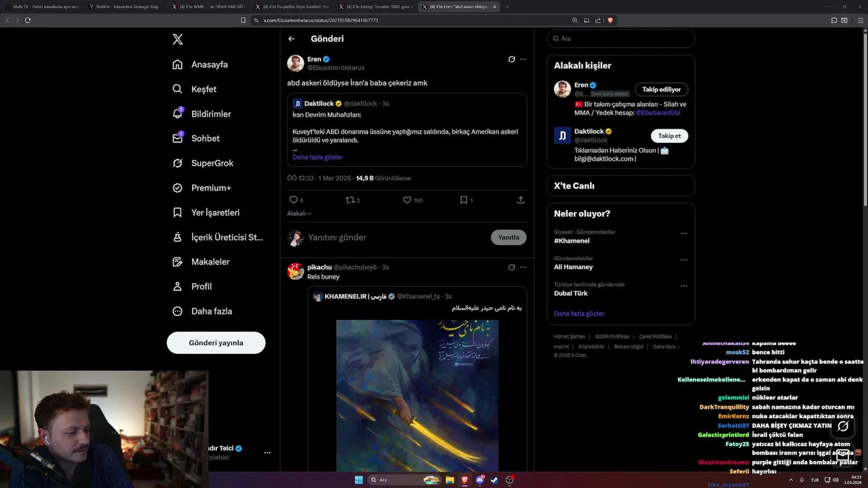Viewport: 868px width, 488px height.
Task: Reload the page
Action: click(x=28, y=20)
